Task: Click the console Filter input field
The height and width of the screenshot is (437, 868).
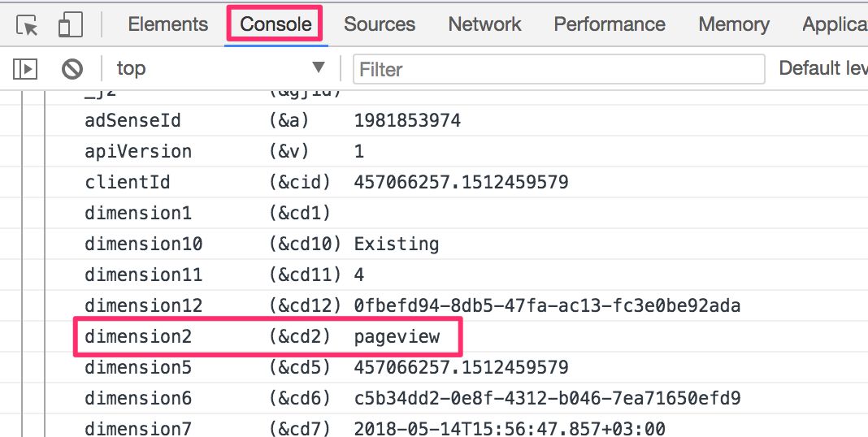Action: pos(559,69)
